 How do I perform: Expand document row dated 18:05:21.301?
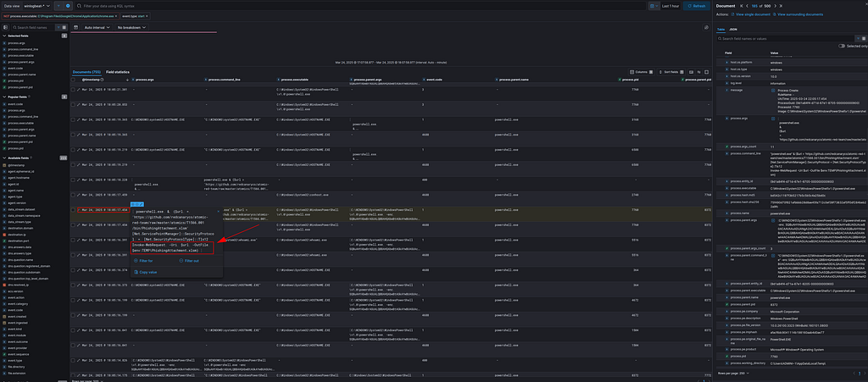[79, 89]
